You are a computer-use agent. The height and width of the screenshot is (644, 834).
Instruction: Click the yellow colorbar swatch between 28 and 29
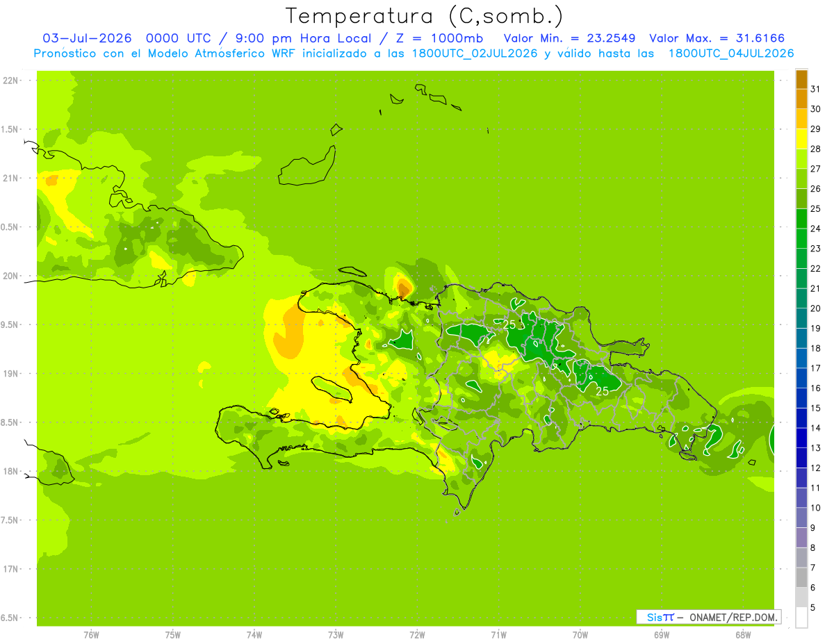coord(801,139)
